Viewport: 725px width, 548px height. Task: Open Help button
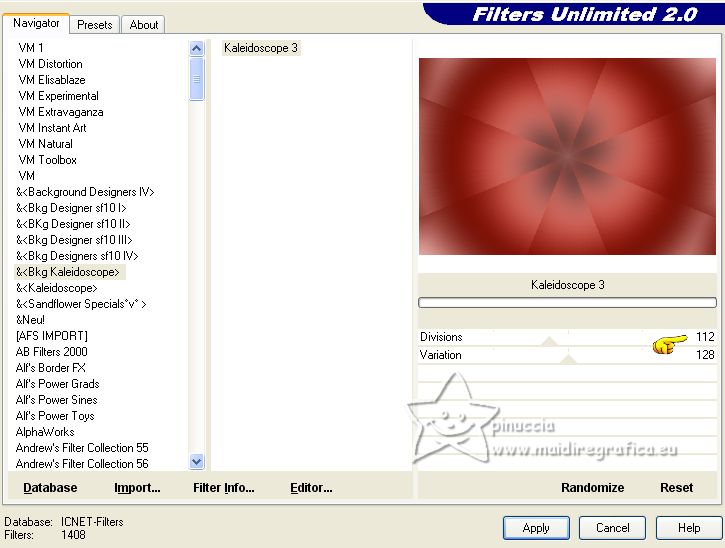[x=689, y=528]
